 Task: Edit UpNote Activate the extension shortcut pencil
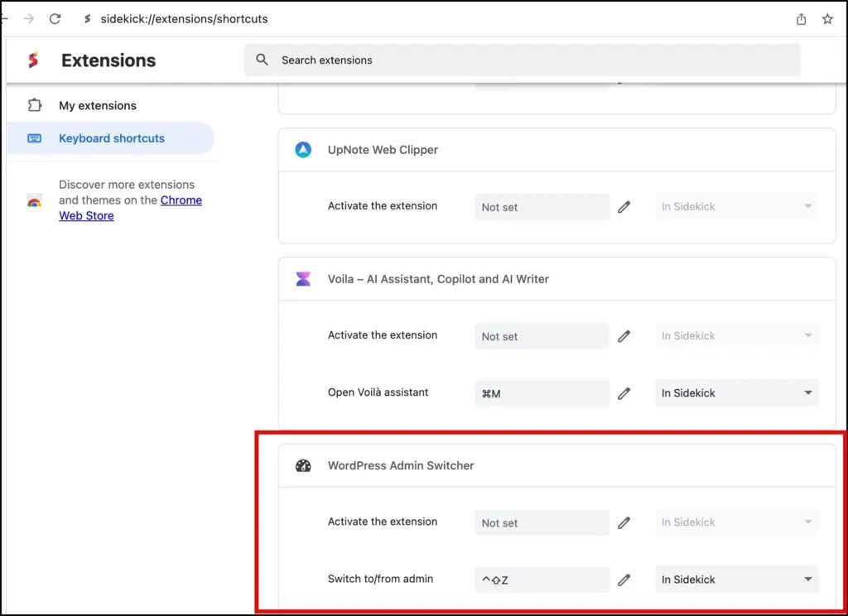[x=624, y=207]
